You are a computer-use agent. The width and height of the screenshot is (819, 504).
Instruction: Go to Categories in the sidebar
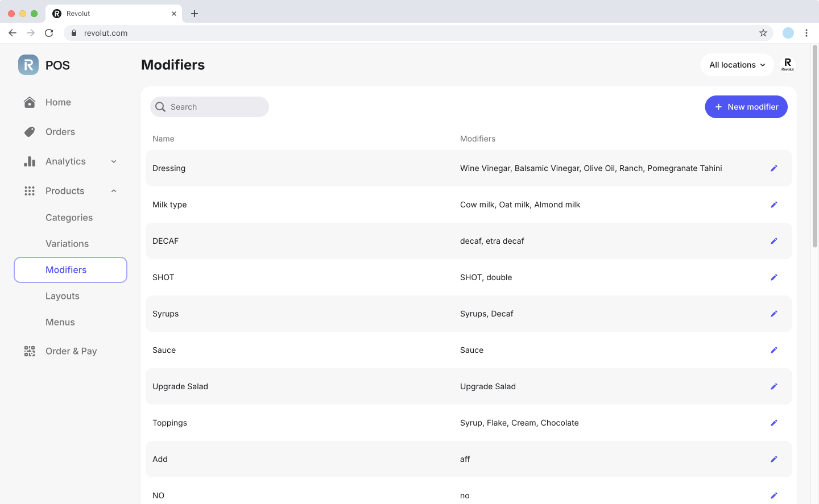point(69,218)
